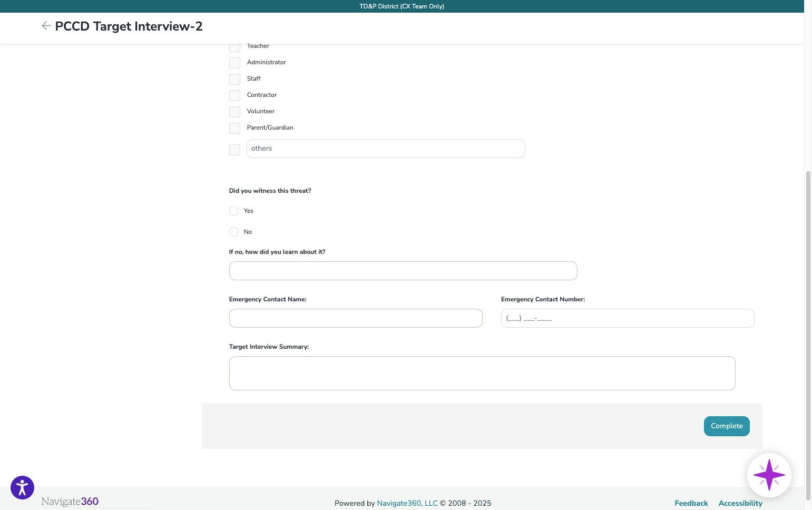Click the Emergency Contact Name field
This screenshot has height=510, width=812.
pyautogui.click(x=356, y=318)
